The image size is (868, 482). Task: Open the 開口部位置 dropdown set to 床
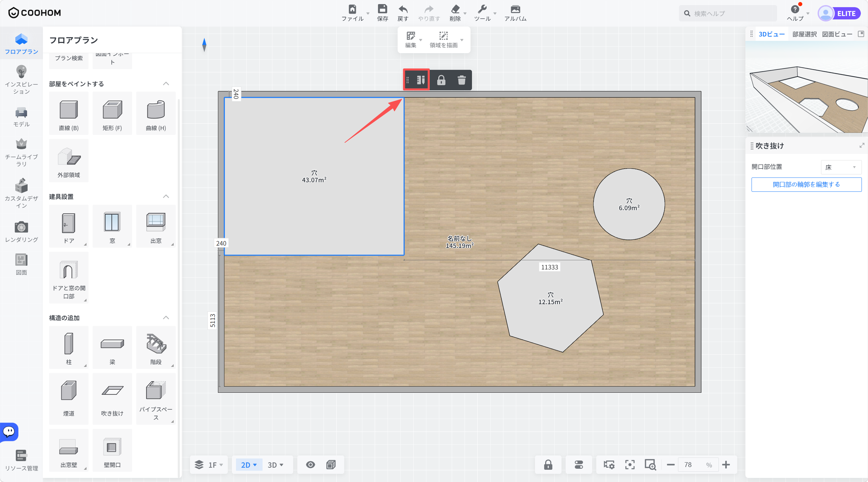point(841,167)
